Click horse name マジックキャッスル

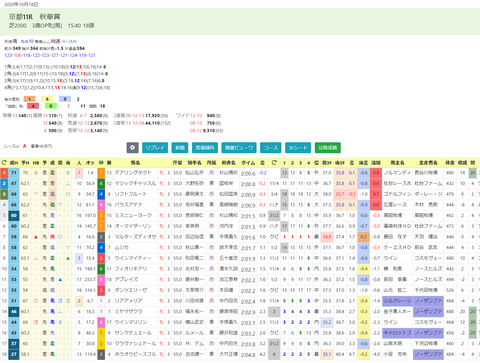[x=135, y=183]
